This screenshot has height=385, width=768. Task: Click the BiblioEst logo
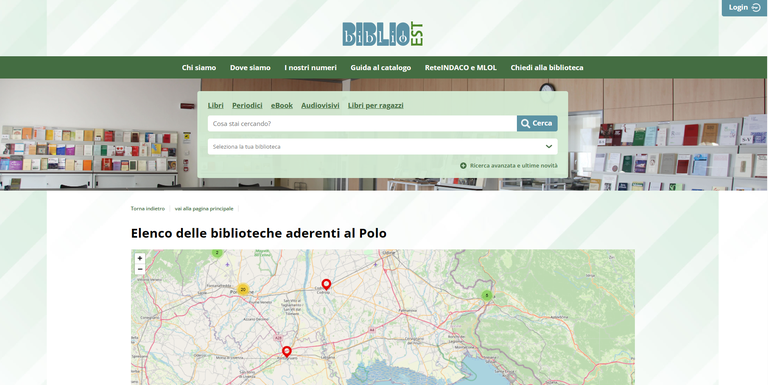click(383, 34)
